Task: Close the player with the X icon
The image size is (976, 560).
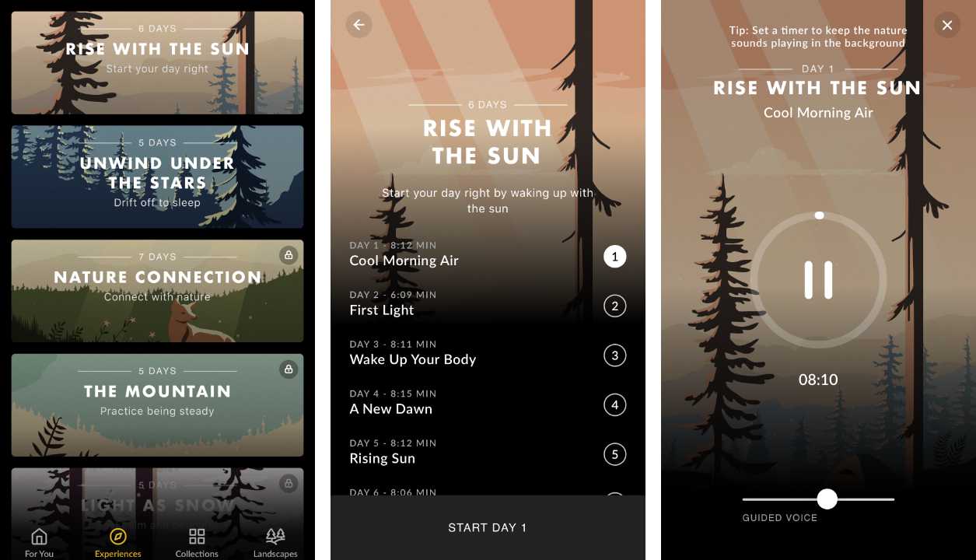Action: click(x=946, y=25)
